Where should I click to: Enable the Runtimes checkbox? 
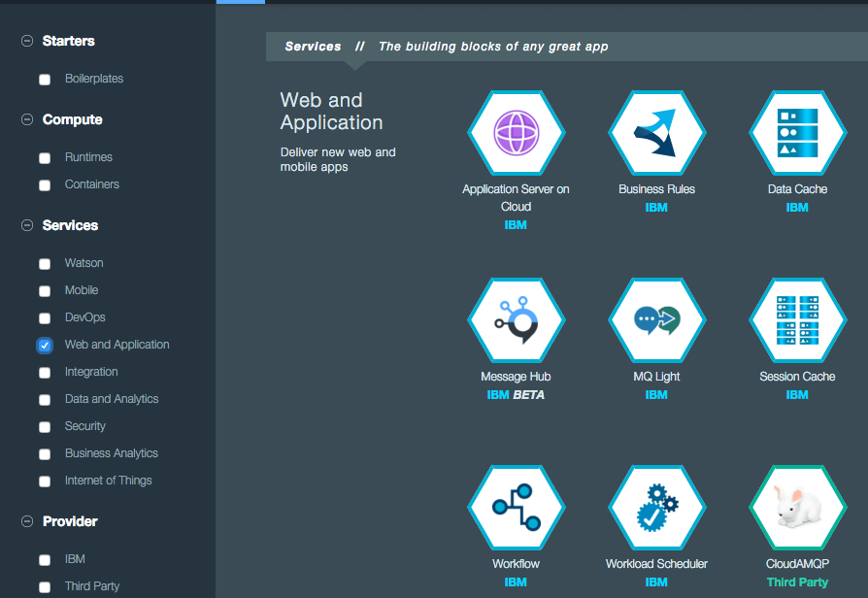click(45, 158)
